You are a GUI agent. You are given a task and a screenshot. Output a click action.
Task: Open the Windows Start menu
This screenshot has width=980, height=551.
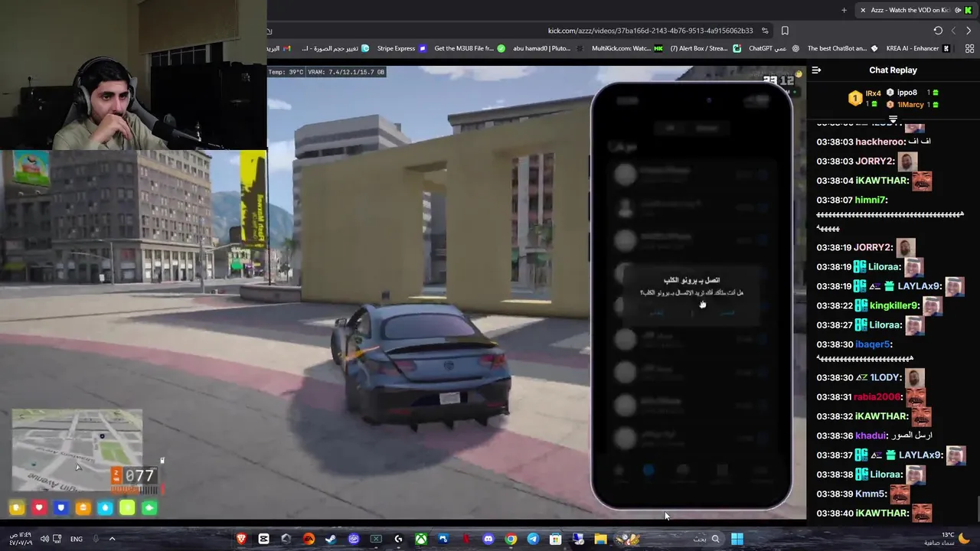click(x=737, y=539)
